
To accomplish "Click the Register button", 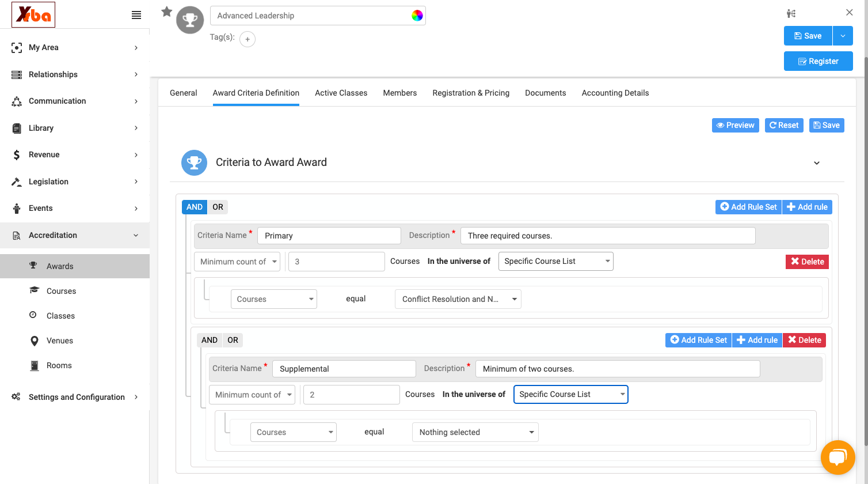I will [818, 61].
